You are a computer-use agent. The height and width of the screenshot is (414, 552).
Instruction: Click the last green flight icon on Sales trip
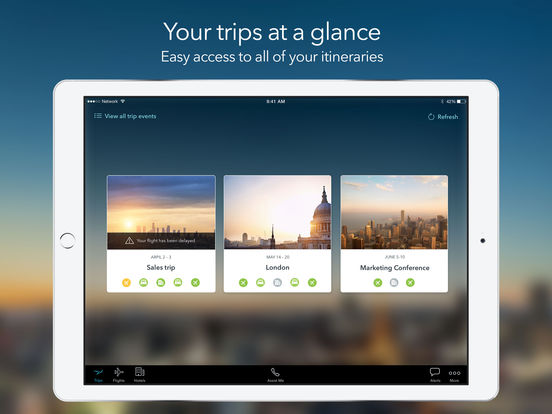point(195,282)
